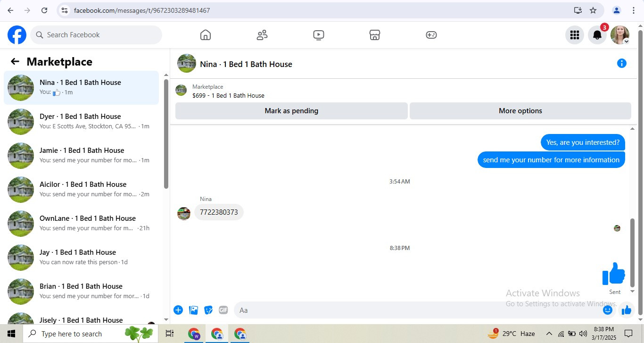Open Dyer conversation in the list
Viewport: 644px width, 343px height.
[81, 122]
